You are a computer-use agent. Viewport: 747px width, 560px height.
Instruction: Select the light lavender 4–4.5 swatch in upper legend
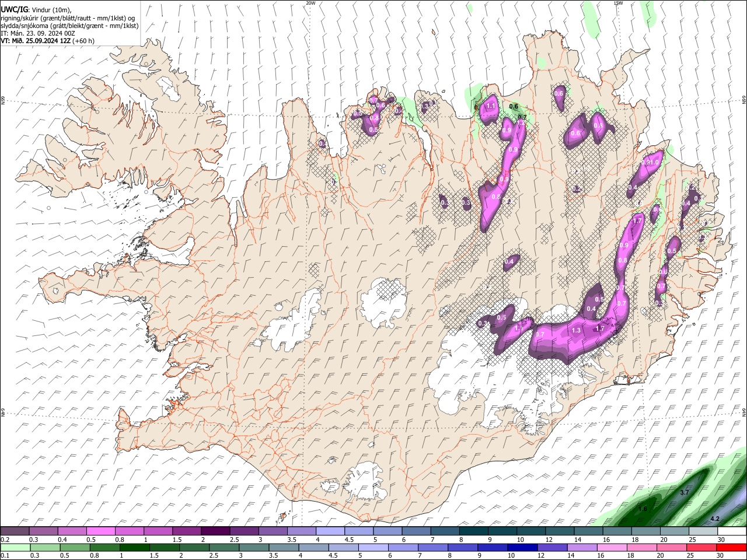(329, 531)
